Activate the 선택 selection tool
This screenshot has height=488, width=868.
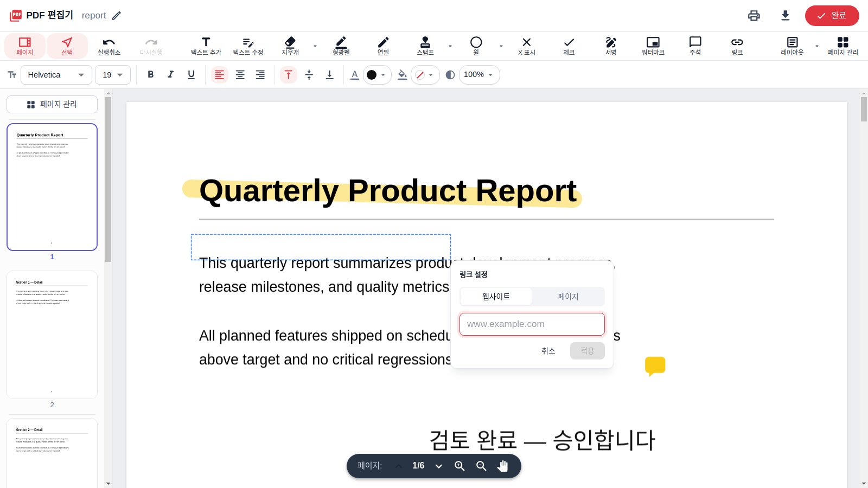[x=67, y=46]
